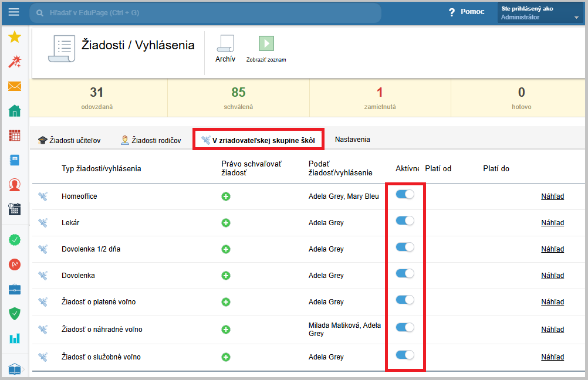The height and width of the screenshot is (380, 588).
Task: Open the Nastavenia tab
Action: coord(353,140)
